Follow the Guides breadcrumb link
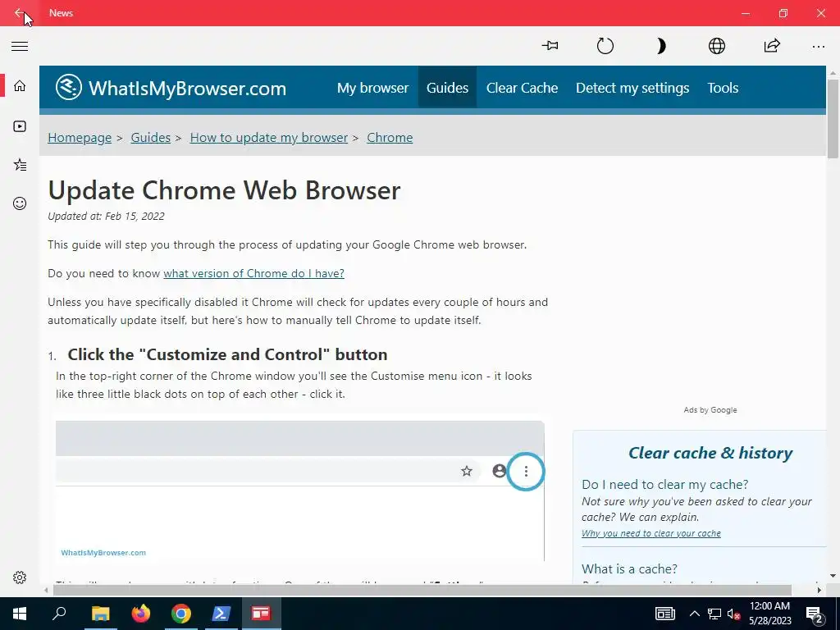Image resolution: width=840 pixels, height=630 pixels. point(151,138)
